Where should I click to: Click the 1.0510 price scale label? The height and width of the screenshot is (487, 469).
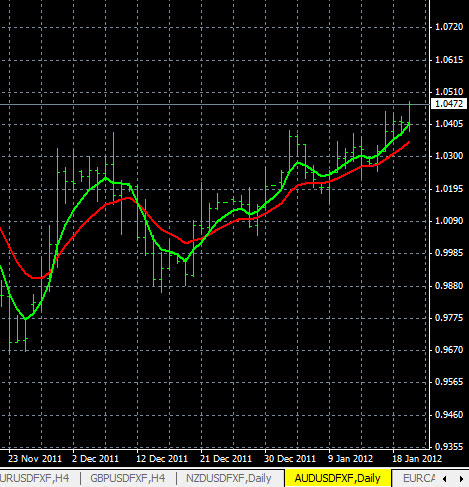pos(449,91)
